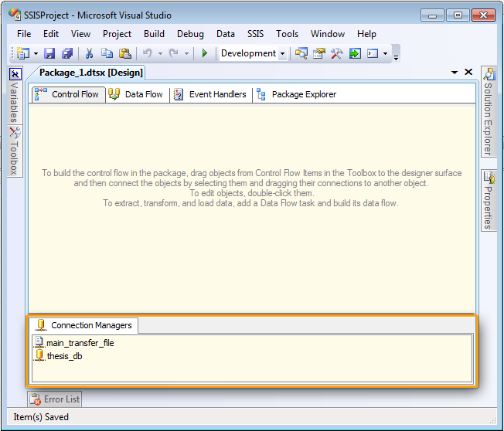Click the Save All toolbar icon
The height and width of the screenshot is (431, 504).
[x=67, y=53]
